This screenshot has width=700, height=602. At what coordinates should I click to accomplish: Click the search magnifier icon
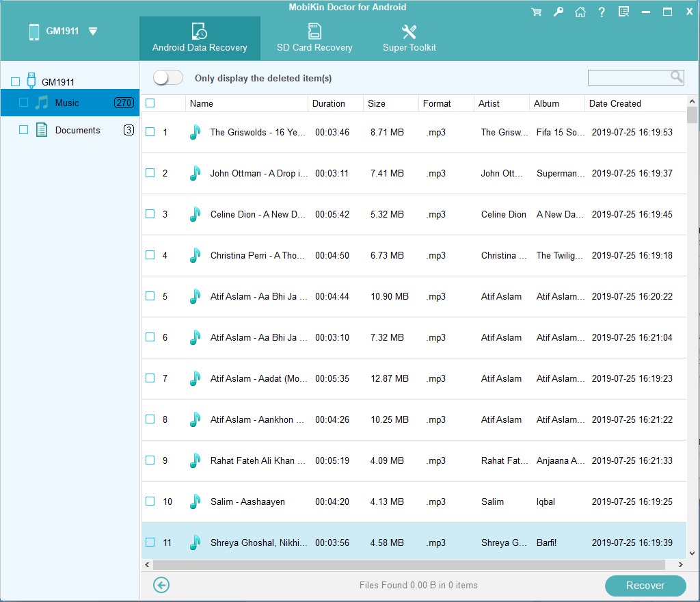click(677, 77)
